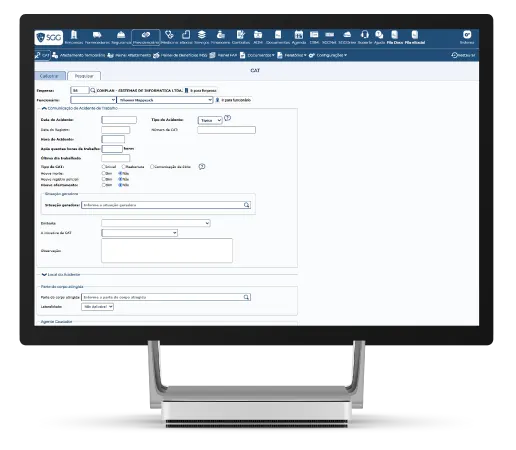The width and height of the screenshot is (516, 450).
Task: Open Painel Afastamento menu item
Action: click(129, 55)
